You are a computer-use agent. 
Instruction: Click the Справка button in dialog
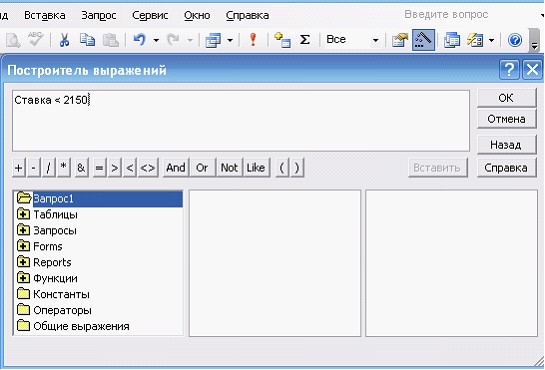(x=506, y=168)
